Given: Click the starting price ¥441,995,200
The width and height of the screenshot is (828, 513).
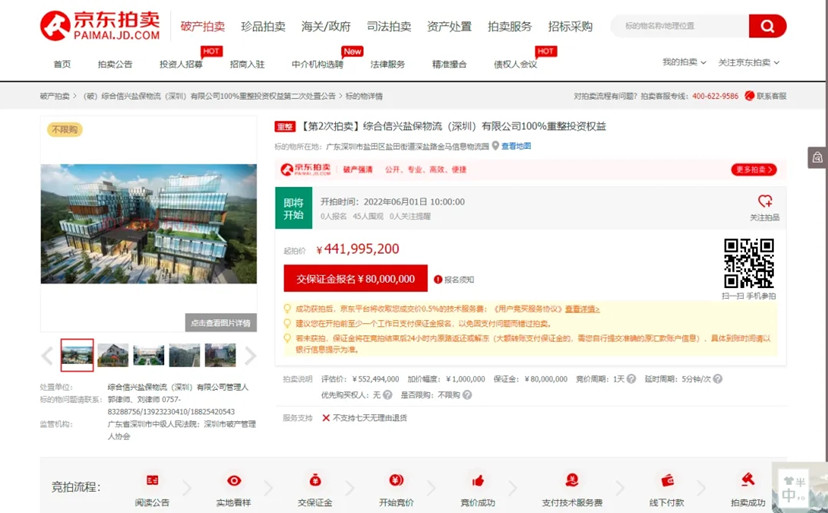Looking at the screenshot, I should click(x=357, y=249).
